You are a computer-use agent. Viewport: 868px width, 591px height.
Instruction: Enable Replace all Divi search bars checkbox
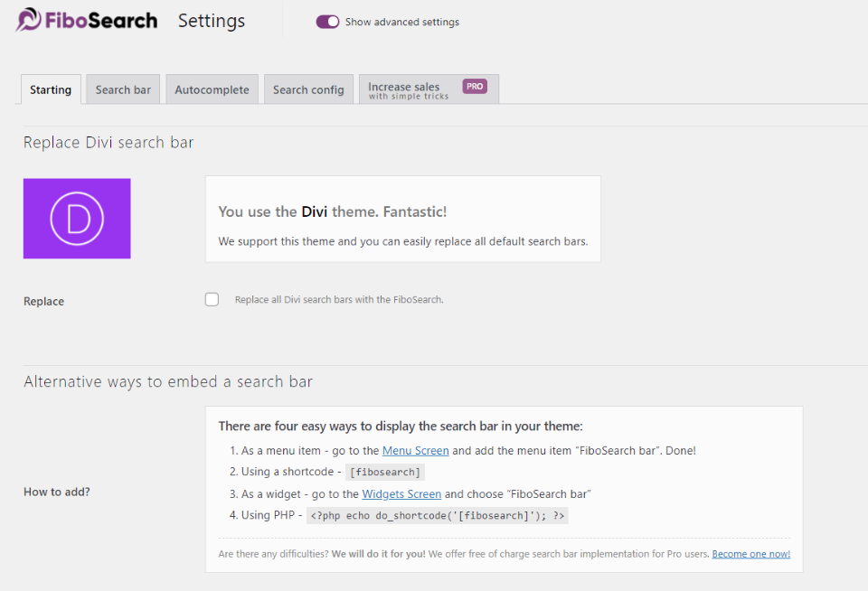212,298
